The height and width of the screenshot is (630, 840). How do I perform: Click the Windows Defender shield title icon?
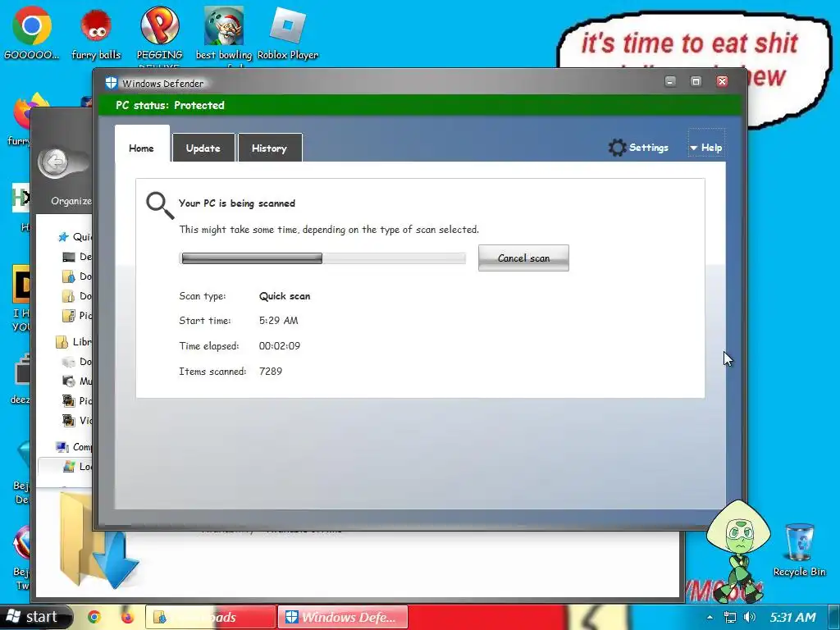[111, 83]
